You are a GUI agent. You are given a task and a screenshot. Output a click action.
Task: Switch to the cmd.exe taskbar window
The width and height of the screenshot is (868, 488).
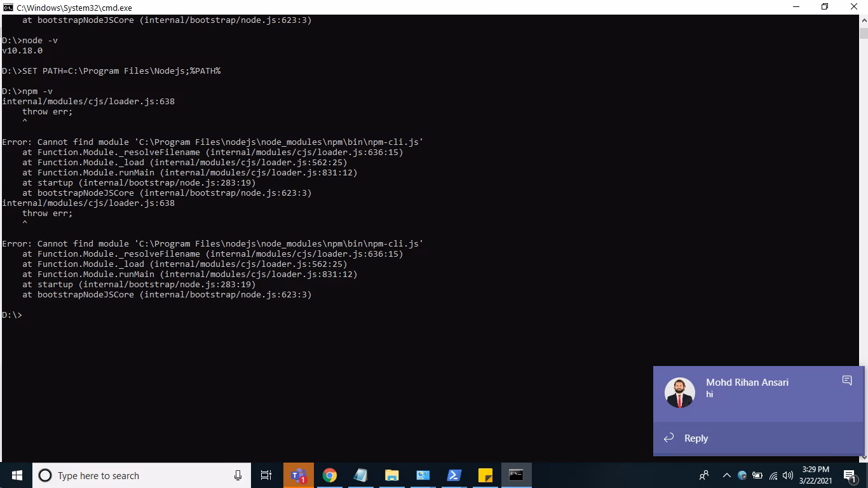pos(517,475)
